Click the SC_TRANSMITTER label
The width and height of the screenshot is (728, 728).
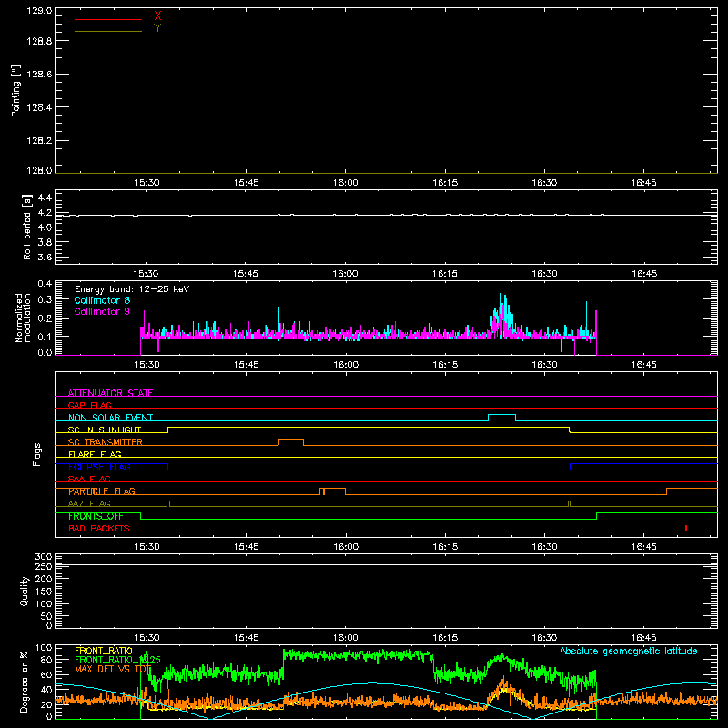(105, 442)
